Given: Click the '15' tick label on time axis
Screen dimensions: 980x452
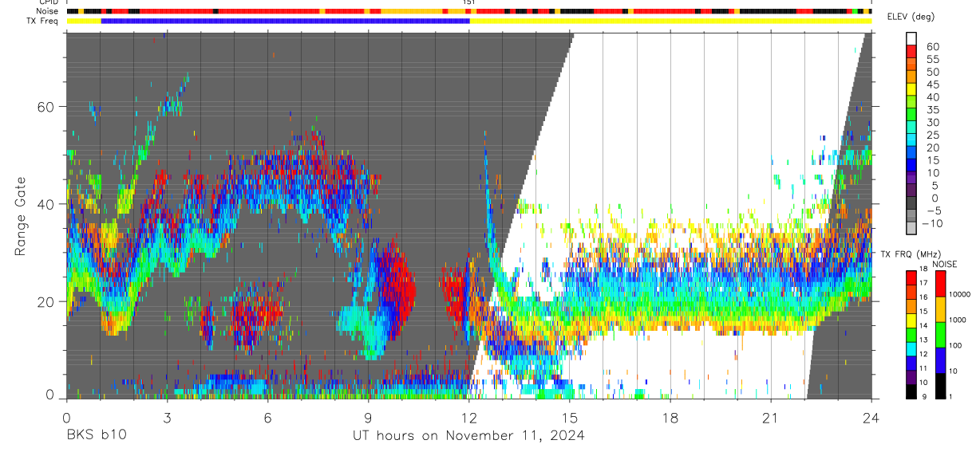Looking at the screenshot, I should point(570,418).
